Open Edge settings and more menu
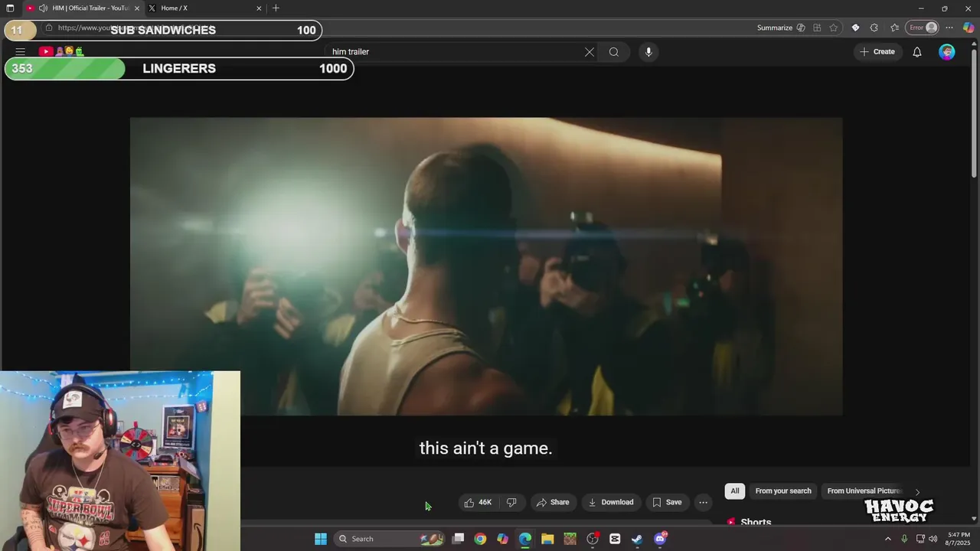Image resolution: width=980 pixels, height=551 pixels. click(949, 28)
